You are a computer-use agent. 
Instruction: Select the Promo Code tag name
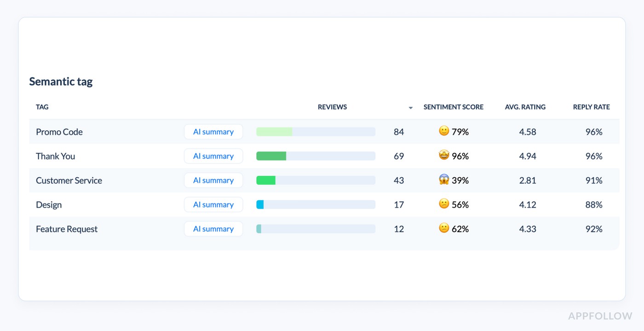(x=59, y=132)
